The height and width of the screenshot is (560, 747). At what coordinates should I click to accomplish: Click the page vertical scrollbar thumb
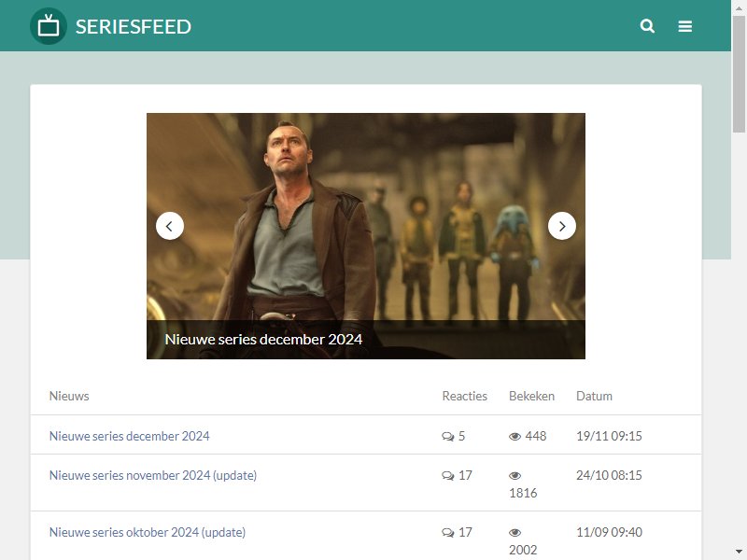point(739,74)
